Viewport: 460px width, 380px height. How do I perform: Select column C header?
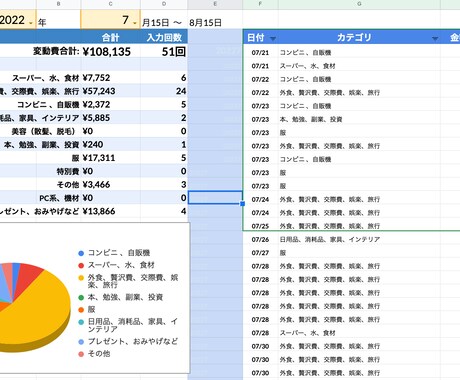(110, 4)
